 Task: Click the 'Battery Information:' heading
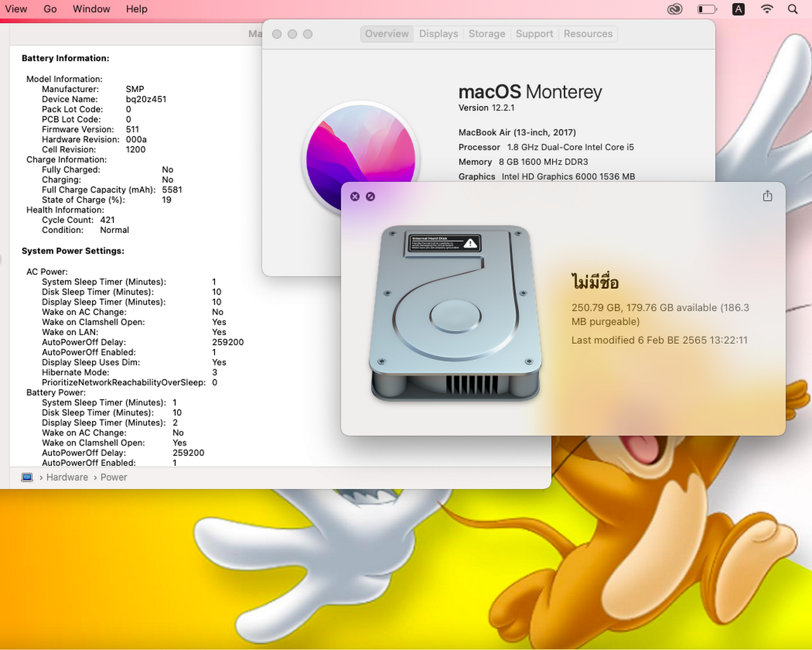pyautogui.click(x=65, y=58)
